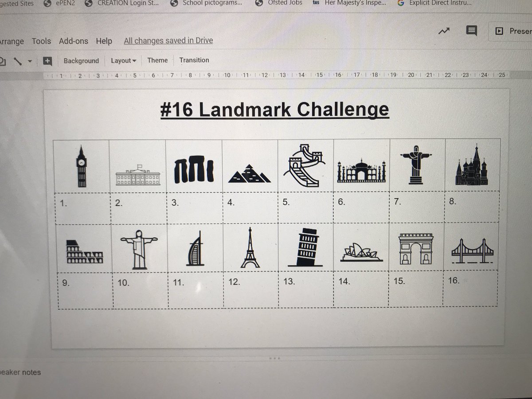Open the Help menu
The image size is (532, 399).
coord(104,41)
